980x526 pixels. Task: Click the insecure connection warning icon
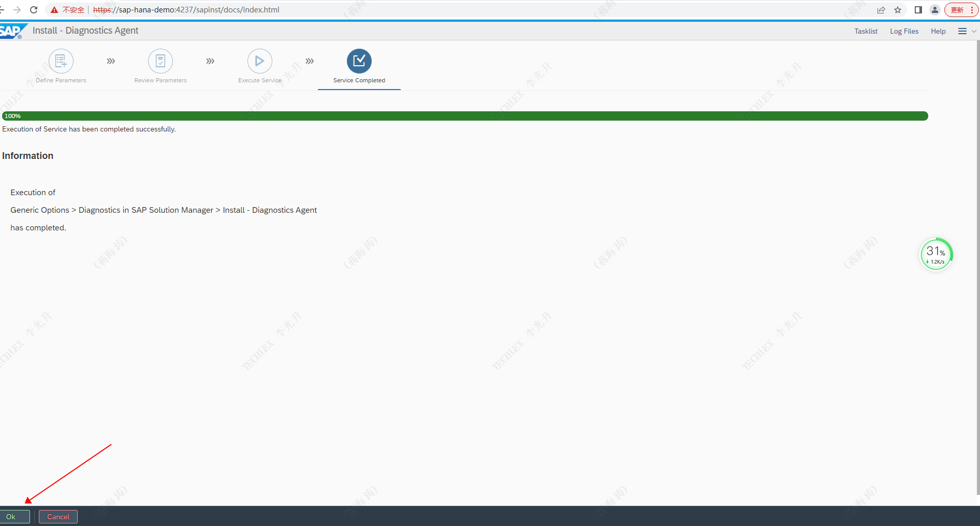pos(54,10)
